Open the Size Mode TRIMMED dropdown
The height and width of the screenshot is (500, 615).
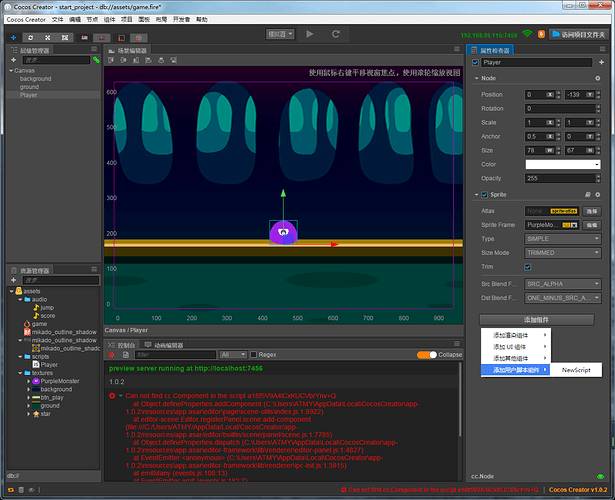[x=563, y=253]
